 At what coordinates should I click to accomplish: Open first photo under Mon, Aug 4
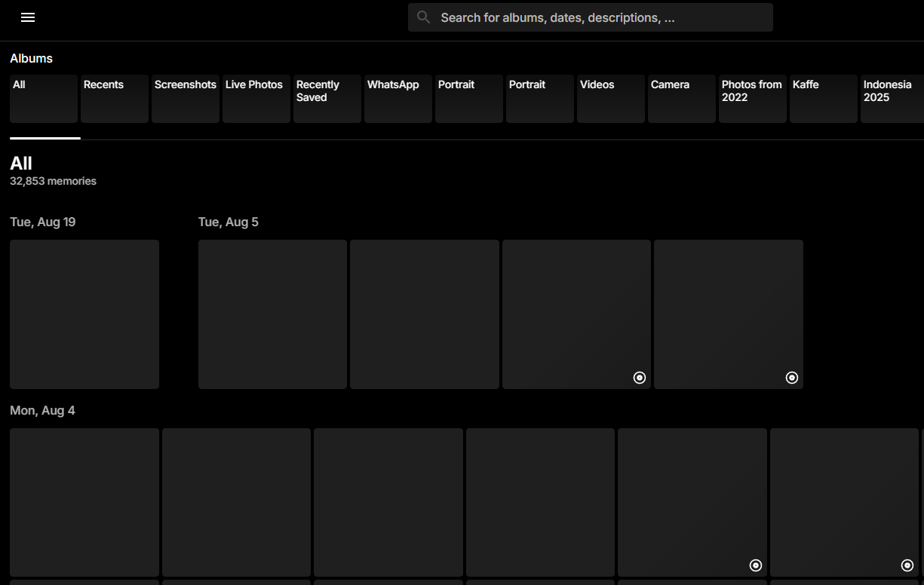[x=84, y=503]
